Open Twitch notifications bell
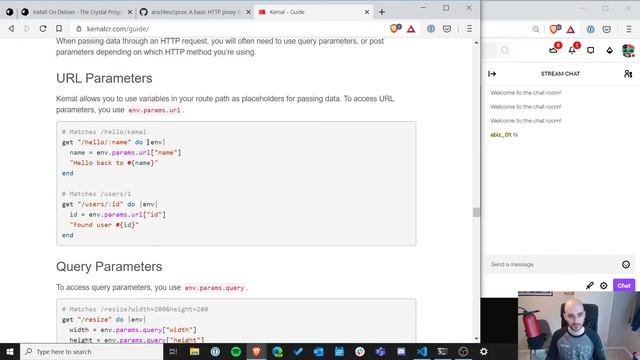Viewport: 640px width, 360px height. tap(572, 50)
